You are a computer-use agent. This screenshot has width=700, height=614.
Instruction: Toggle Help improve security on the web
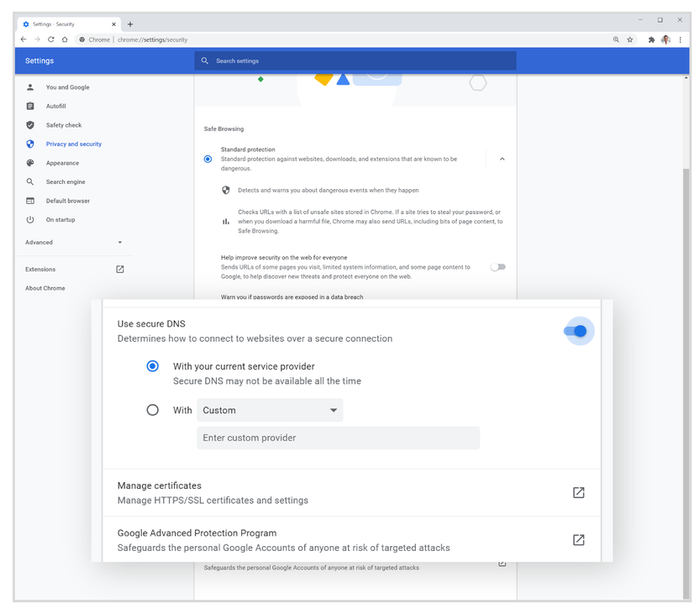pyautogui.click(x=497, y=267)
